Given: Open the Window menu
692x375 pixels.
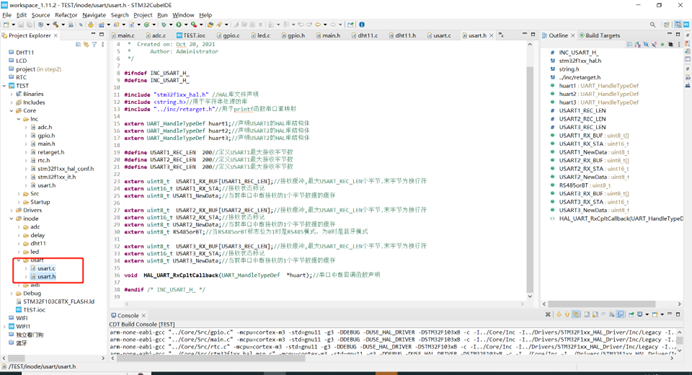Looking at the screenshot, I should point(183,15).
